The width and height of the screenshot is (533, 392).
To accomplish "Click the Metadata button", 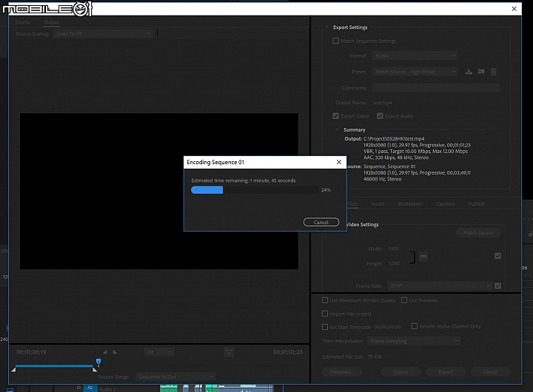I will click(341, 372).
